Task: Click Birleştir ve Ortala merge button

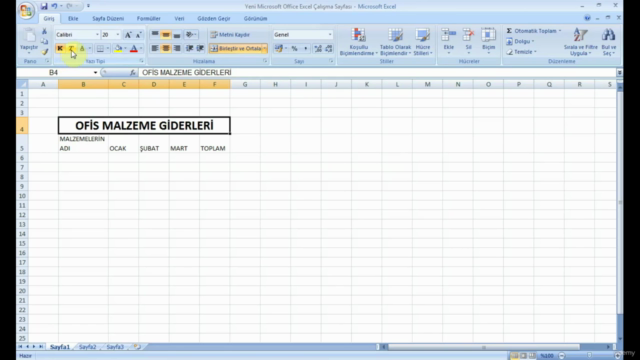Action: pos(236,49)
